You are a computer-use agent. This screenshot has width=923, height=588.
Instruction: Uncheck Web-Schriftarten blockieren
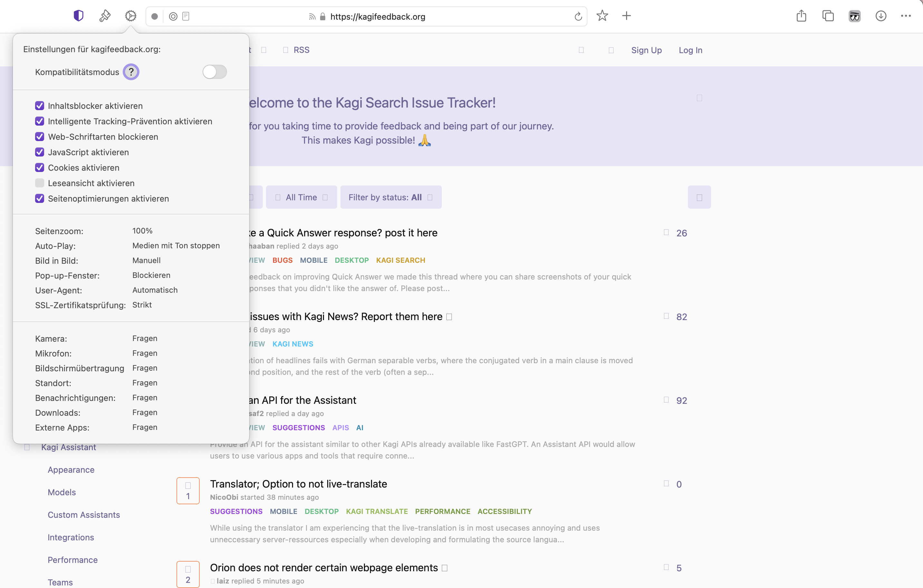(40, 137)
